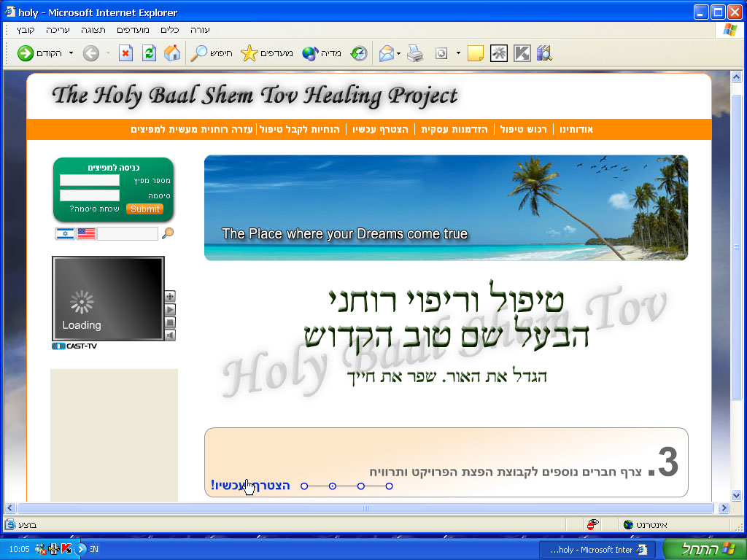The image size is (747, 560).
Task: Select first slide indicator circle
Action: click(304, 486)
